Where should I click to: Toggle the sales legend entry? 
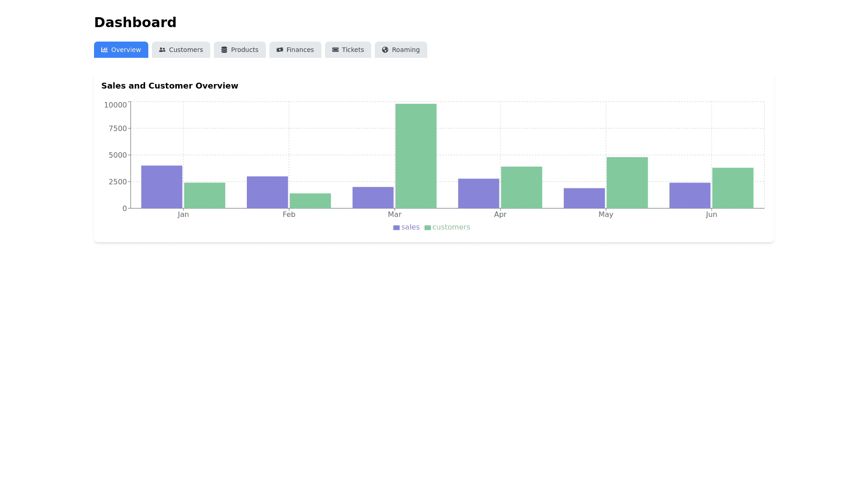point(410,227)
